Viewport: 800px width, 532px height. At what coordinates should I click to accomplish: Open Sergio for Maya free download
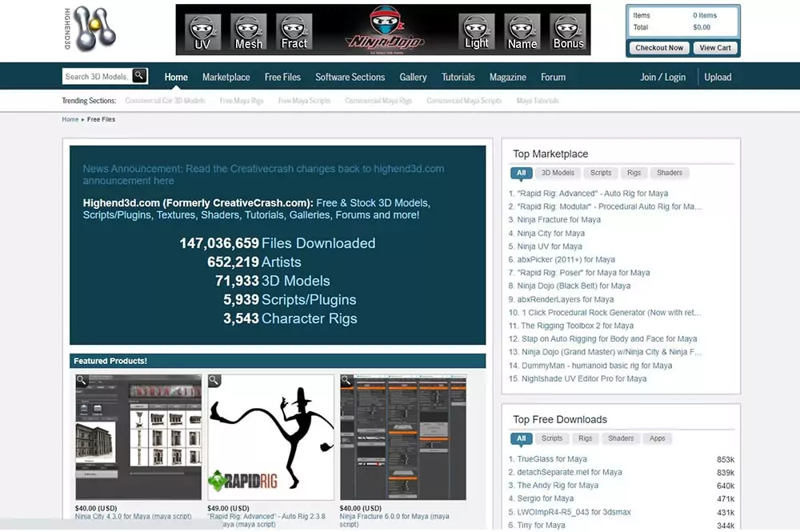pyautogui.click(x=545, y=499)
